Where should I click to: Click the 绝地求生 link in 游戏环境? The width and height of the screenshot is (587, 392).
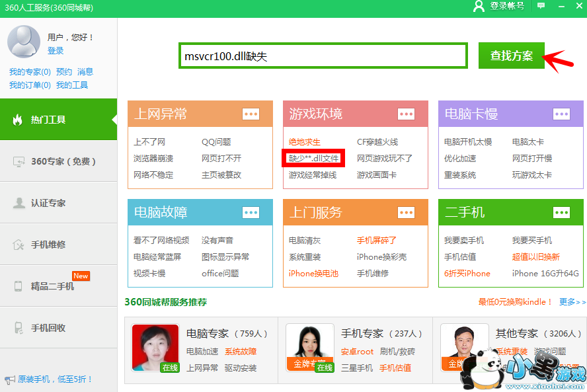click(x=305, y=142)
